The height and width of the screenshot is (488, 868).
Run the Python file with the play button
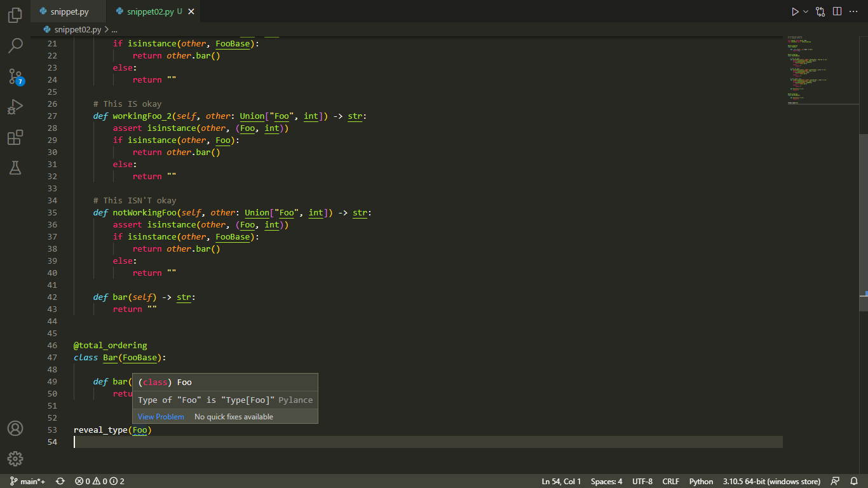[x=794, y=11]
